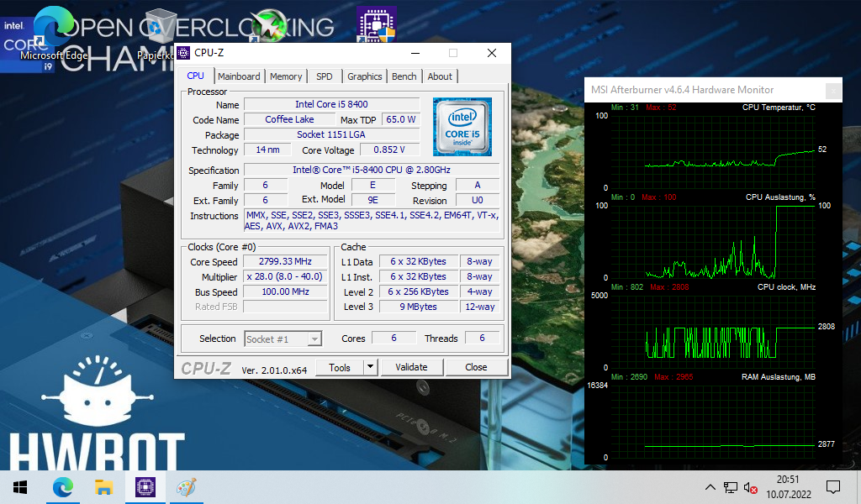Screen dimensions: 861x504
Task: Click the CPU Temperatur graph in Afterburner
Action: pyautogui.click(x=713, y=152)
